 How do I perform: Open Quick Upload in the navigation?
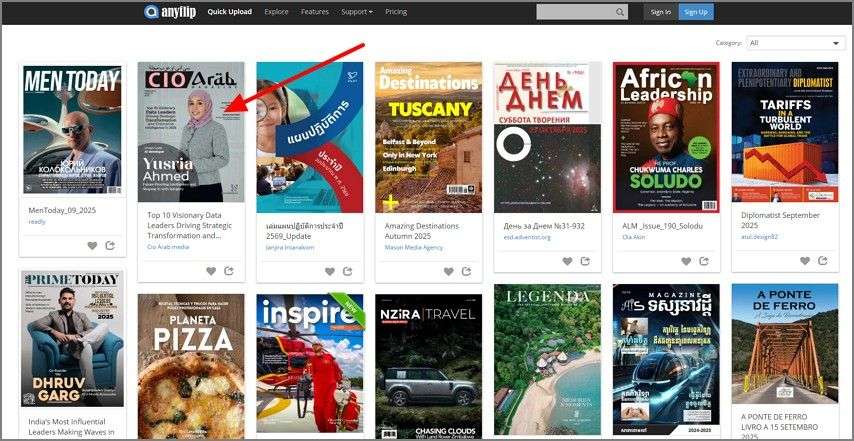point(229,11)
